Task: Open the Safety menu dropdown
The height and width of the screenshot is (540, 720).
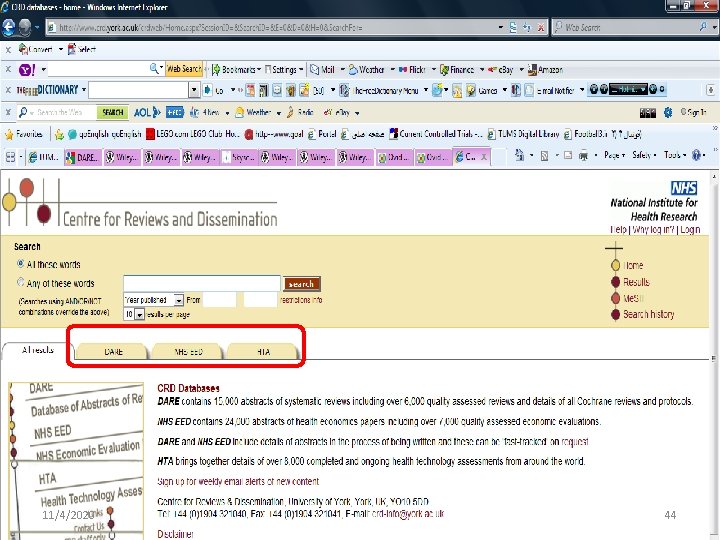Action: (x=644, y=155)
